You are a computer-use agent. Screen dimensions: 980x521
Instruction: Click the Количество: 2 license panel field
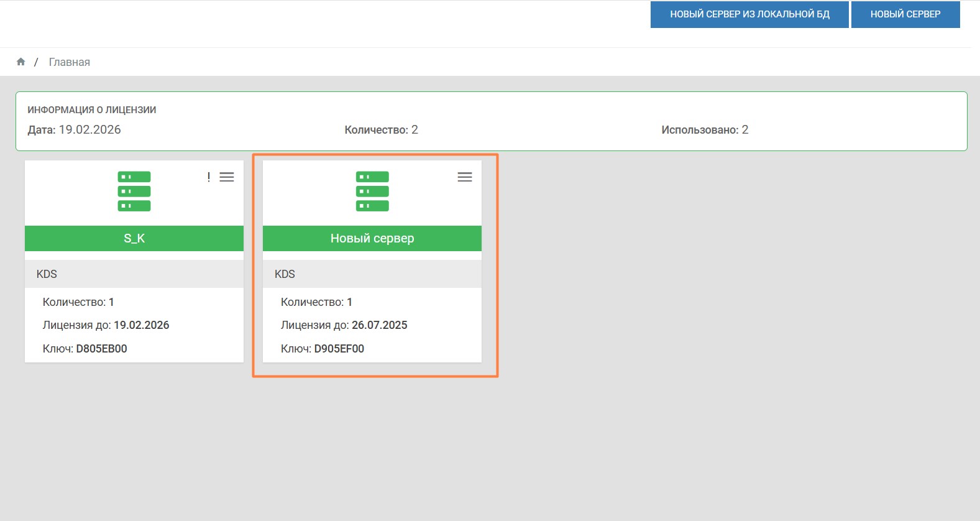(381, 130)
